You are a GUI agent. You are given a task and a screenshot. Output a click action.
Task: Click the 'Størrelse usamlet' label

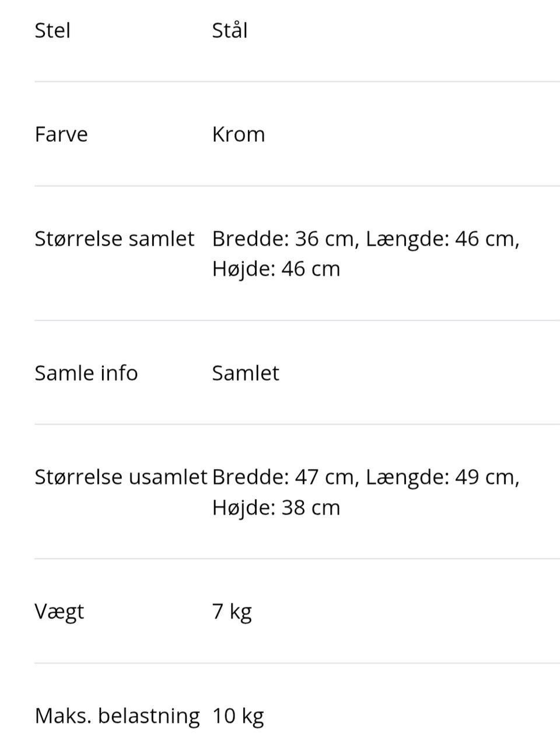pos(121,477)
